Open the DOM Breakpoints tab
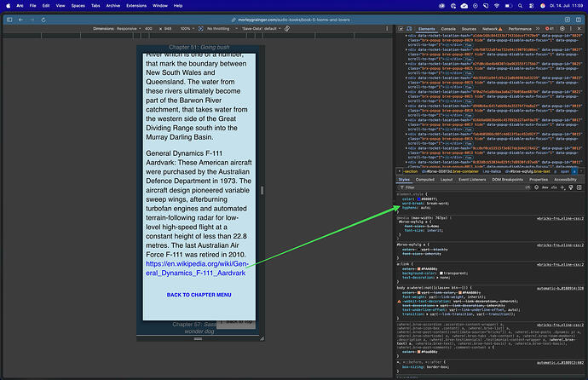 (x=507, y=180)
